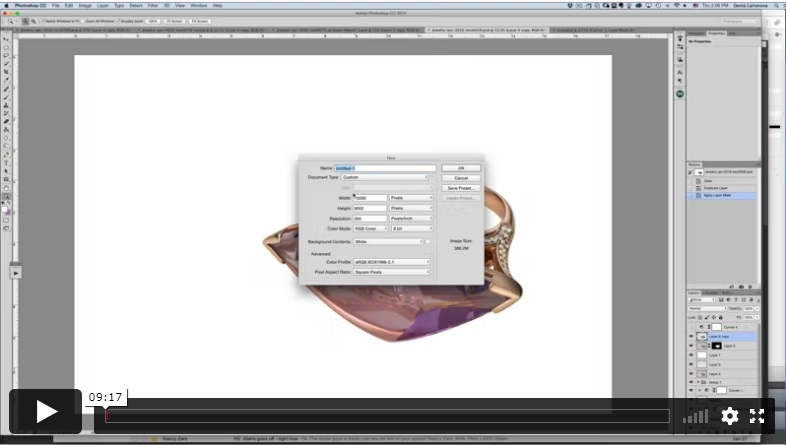Viewport: 786px width, 445px height.
Task: Play the video with the large play button
Action: (46, 411)
